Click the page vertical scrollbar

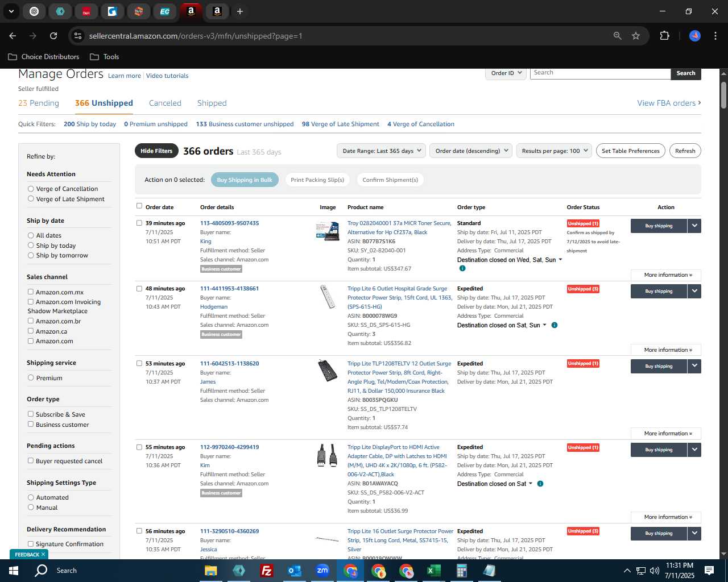tap(723, 95)
